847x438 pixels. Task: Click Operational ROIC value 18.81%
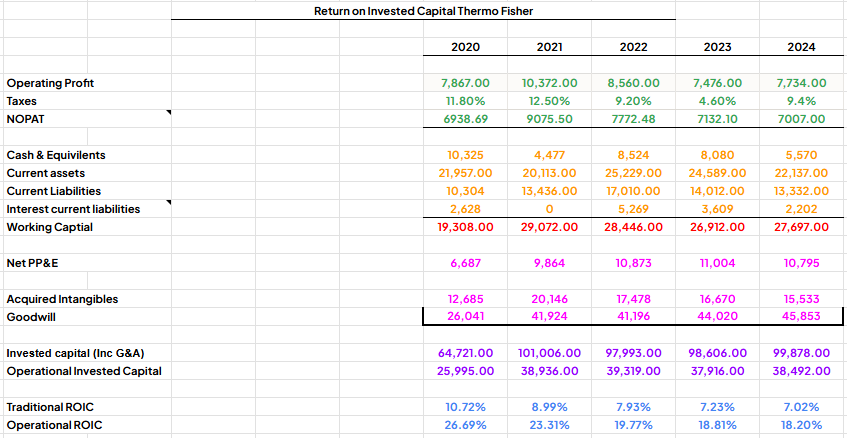(x=718, y=425)
